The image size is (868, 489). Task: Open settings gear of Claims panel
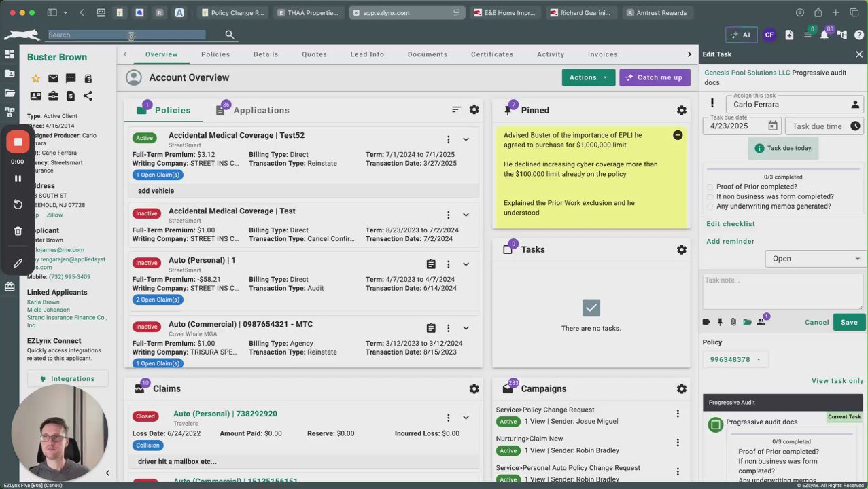pyautogui.click(x=474, y=389)
